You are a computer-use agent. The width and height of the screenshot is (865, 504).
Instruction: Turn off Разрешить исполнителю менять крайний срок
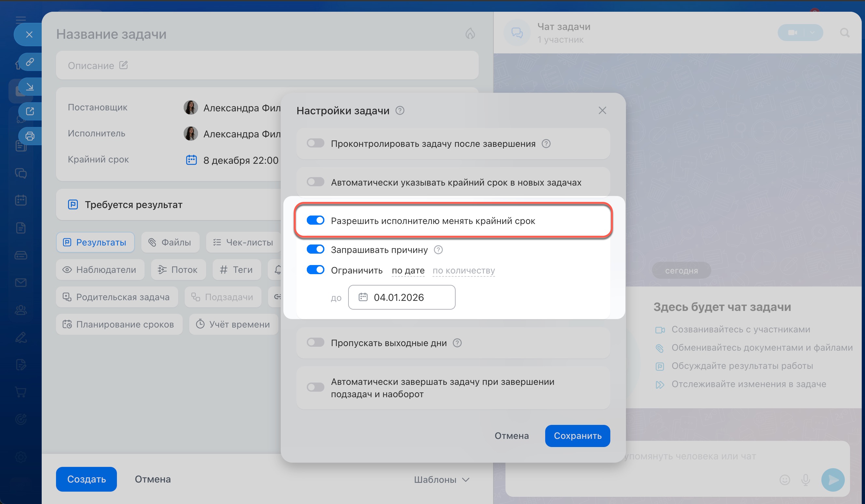click(x=315, y=221)
